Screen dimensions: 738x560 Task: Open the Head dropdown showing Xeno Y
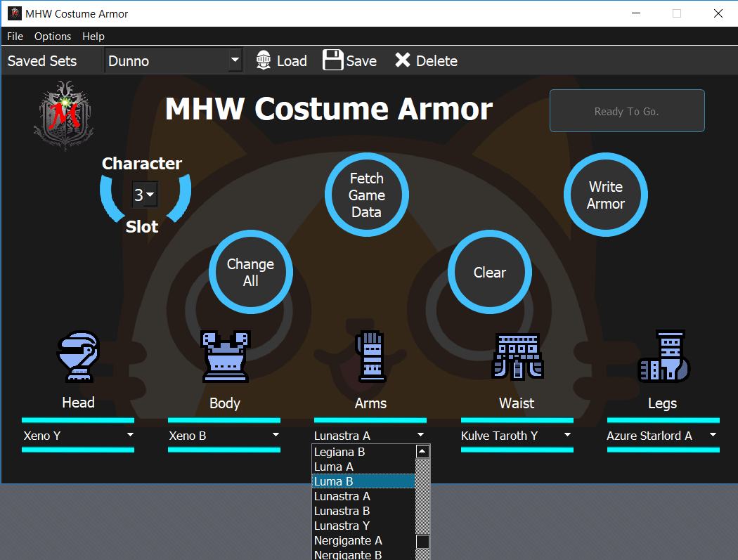[x=78, y=436]
